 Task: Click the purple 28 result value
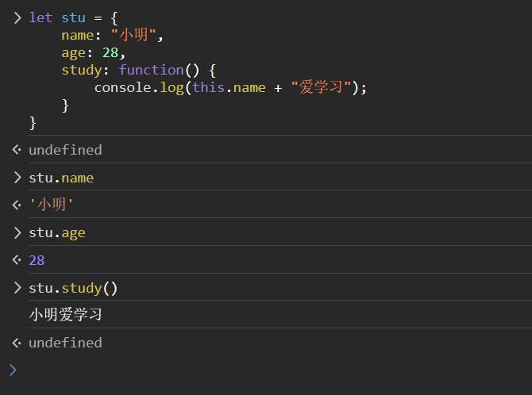tap(37, 260)
